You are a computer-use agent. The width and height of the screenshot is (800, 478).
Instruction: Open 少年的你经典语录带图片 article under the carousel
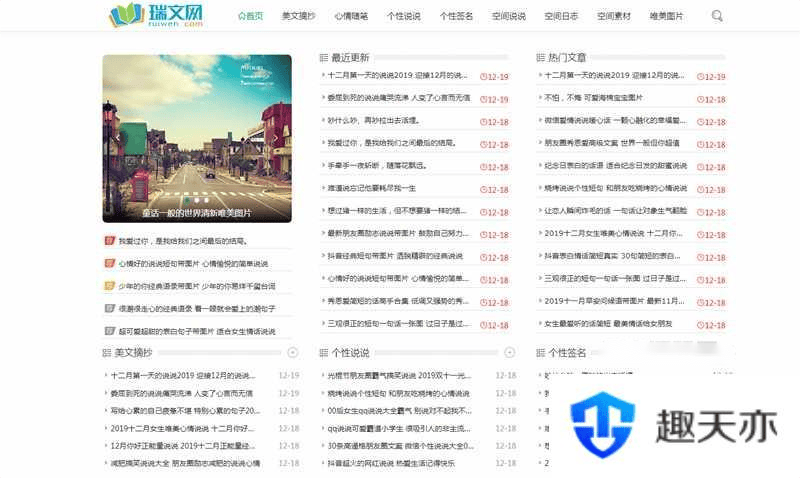[197, 286]
